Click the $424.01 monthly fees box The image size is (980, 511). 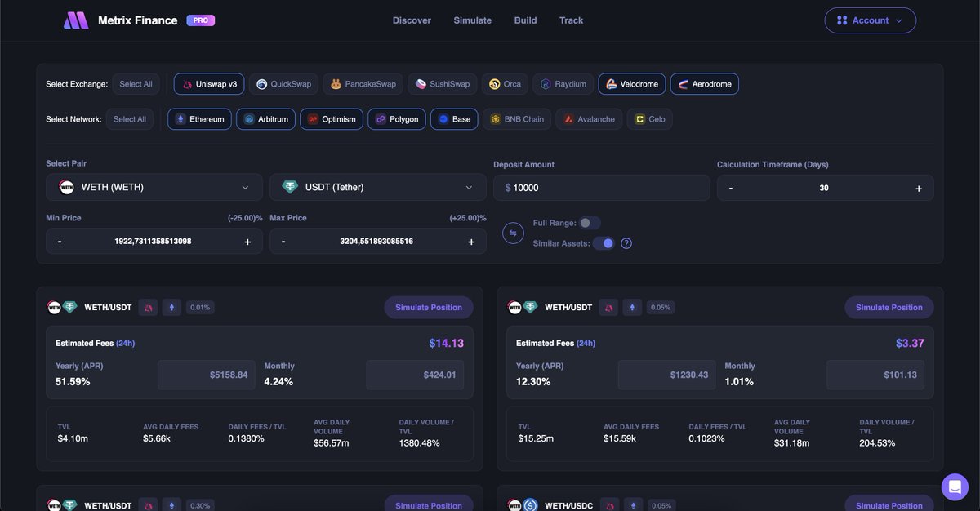pos(415,375)
